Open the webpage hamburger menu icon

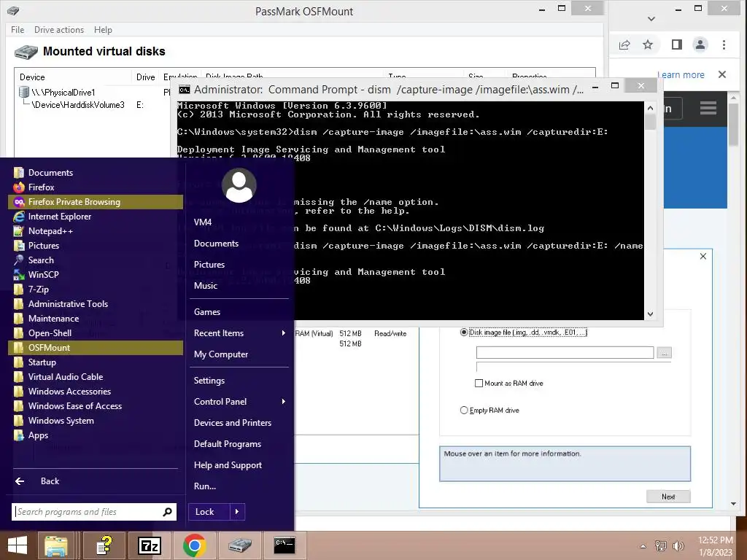pos(708,108)
